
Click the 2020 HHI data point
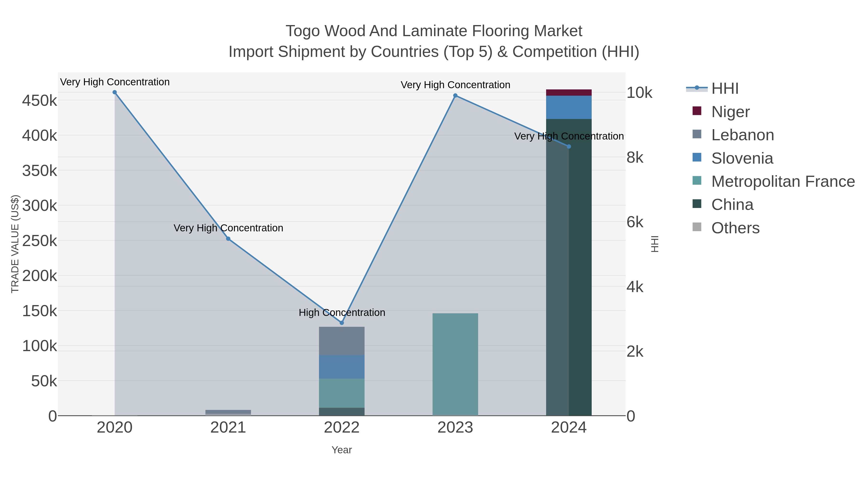pyautogui.click(x=115, y=92)
